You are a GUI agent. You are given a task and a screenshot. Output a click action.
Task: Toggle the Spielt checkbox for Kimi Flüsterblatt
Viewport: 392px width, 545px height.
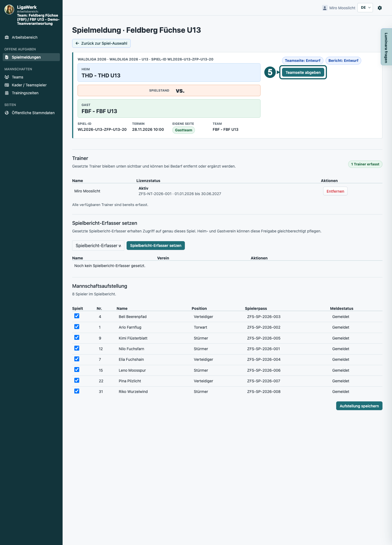(x=77, y=337)
